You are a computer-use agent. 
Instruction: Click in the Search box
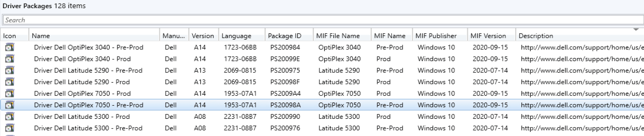click(320, 20)
